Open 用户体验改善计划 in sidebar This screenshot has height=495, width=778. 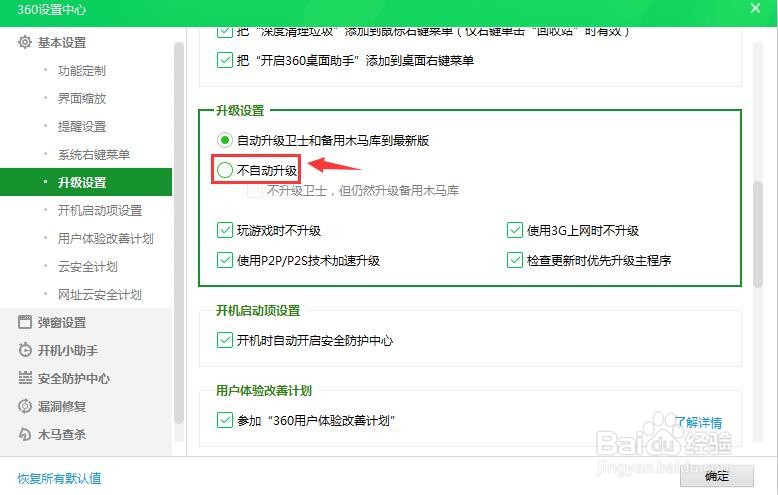(x=106, y=239)
